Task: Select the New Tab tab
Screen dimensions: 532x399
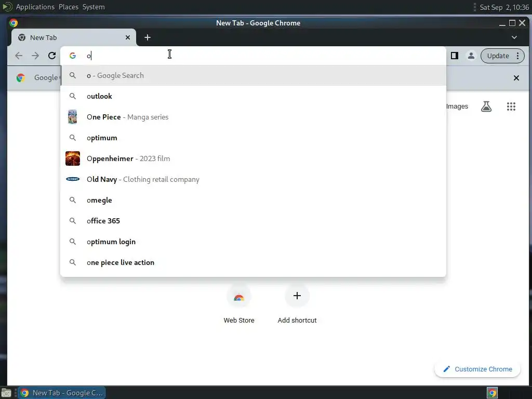Action: tap(74, 37)
